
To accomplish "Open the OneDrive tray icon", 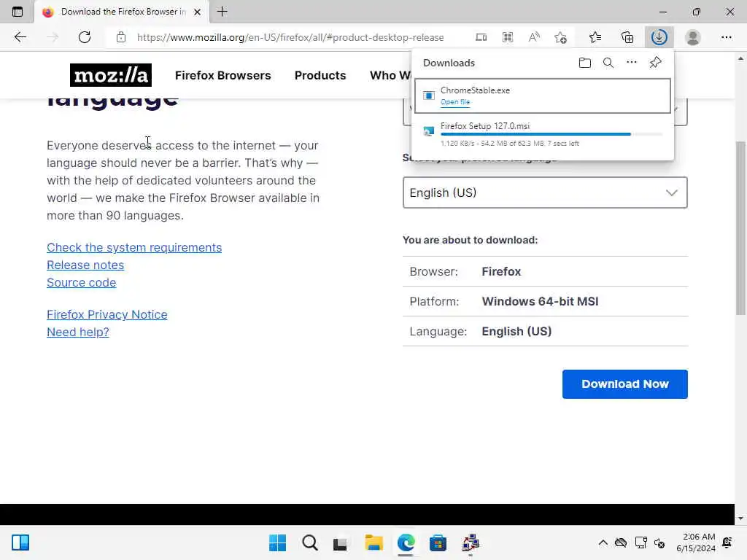I will pos(621,542).
